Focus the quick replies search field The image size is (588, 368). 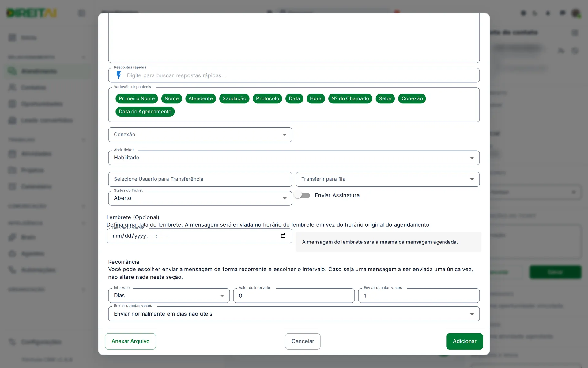pyautogui.click(x=294, y=75)
